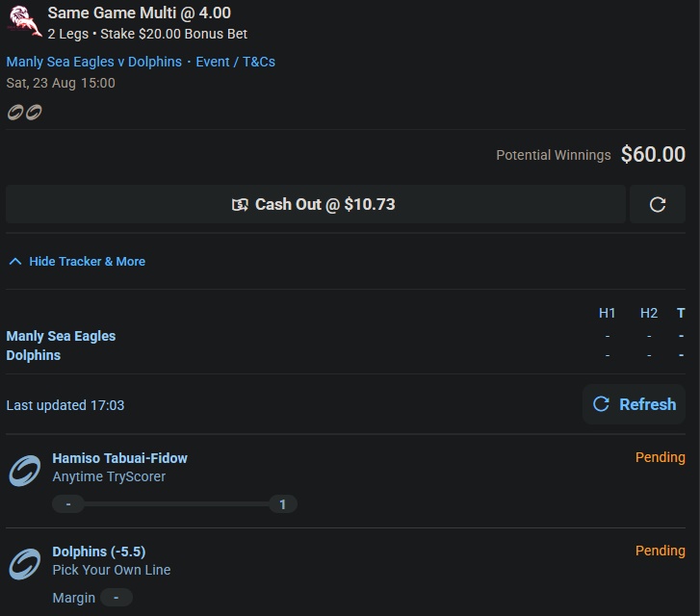The height and width of the screenshot is (616, 700).
Task: Select Hamiso Tabuai-Fidow player name
Action: pos(119,458)
